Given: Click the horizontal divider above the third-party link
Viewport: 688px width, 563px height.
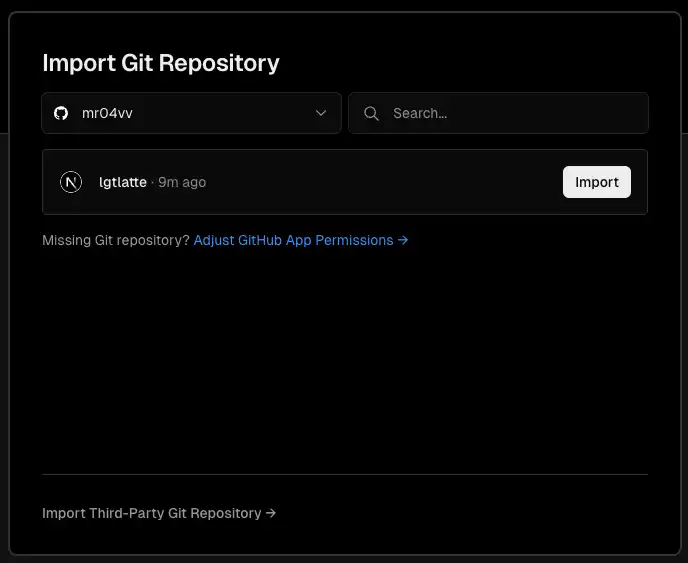Looking at the screenshot, I should tap(345, 474).
